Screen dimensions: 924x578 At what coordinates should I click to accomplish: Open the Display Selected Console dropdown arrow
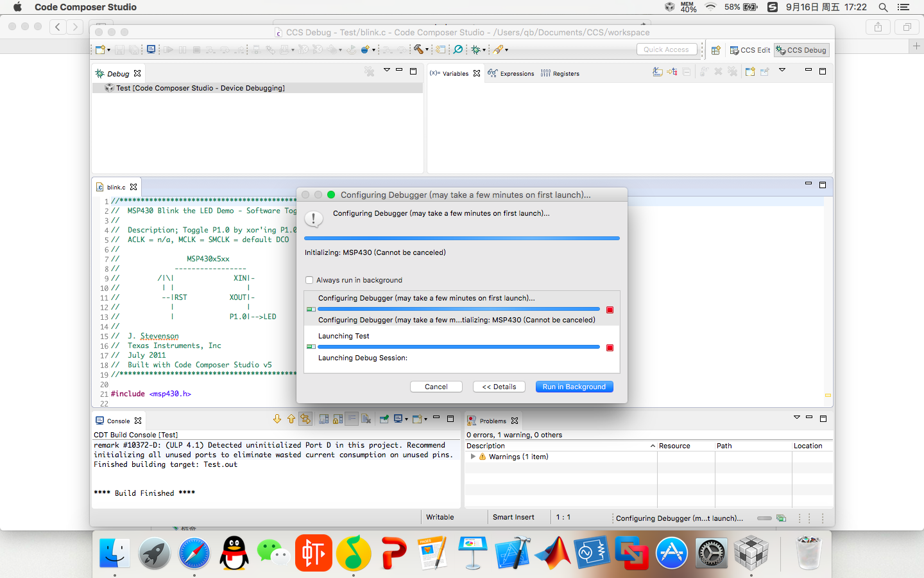click(x=406, y=419)
